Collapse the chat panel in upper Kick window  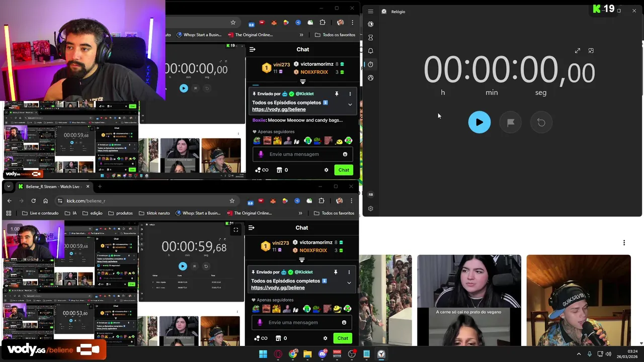[253, 49]
